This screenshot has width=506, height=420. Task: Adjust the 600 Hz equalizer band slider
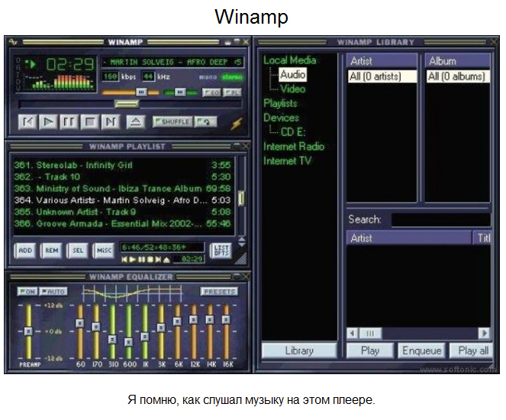click(x=128, y=342)
